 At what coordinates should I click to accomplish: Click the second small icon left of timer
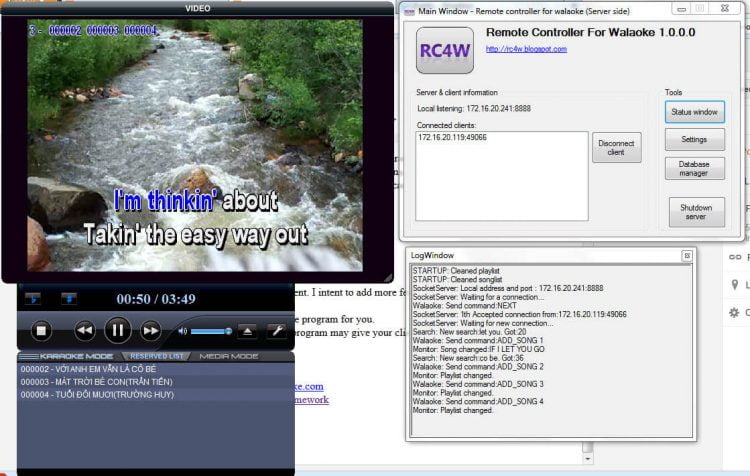click(x=69, y=299)
